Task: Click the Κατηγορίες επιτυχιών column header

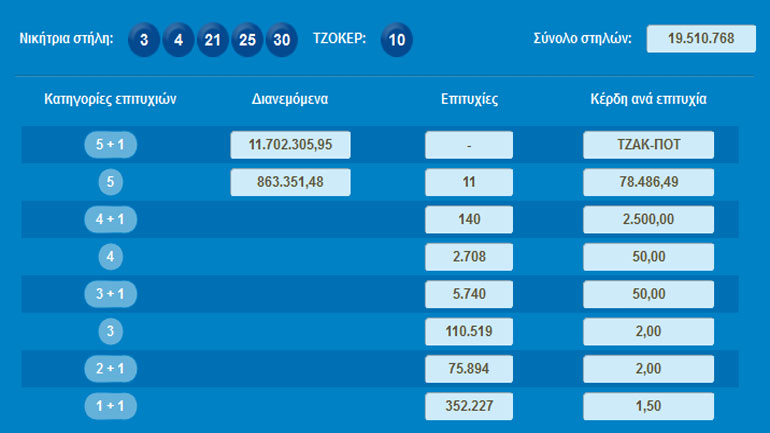Action: coord(111,99)
